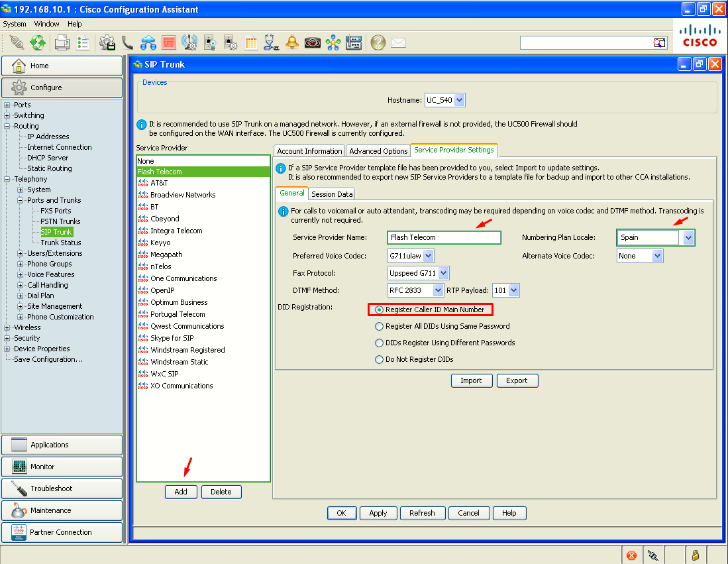Select Register Caller ID Main Number option

tap(380, 310)
